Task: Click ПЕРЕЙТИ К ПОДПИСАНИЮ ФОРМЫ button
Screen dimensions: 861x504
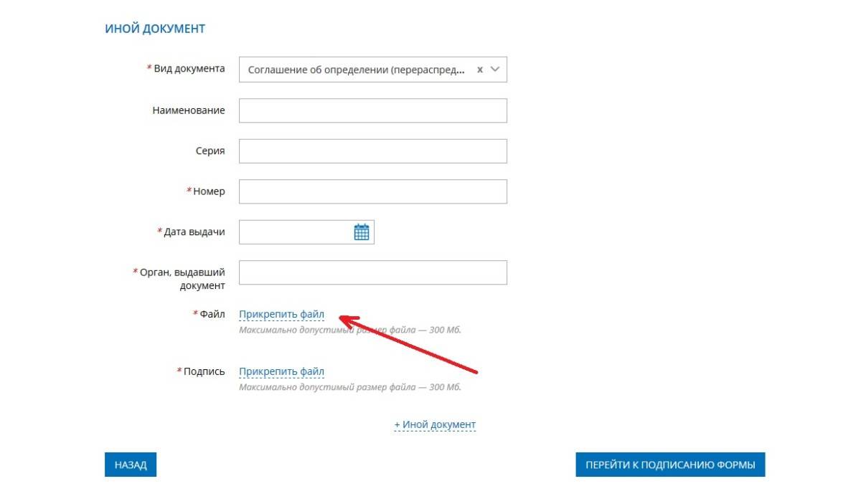Action: tap(670, 465)
